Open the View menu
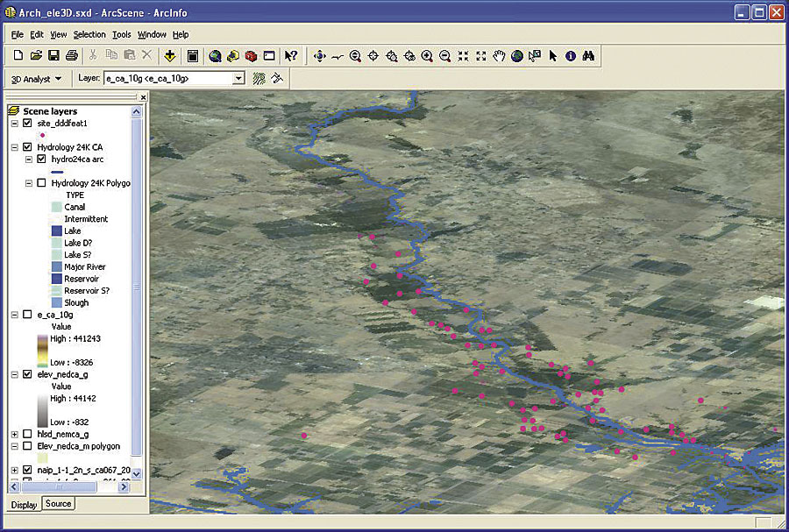Screen dimensions: 789x532 pyautogui.click(x=59, y=35)
